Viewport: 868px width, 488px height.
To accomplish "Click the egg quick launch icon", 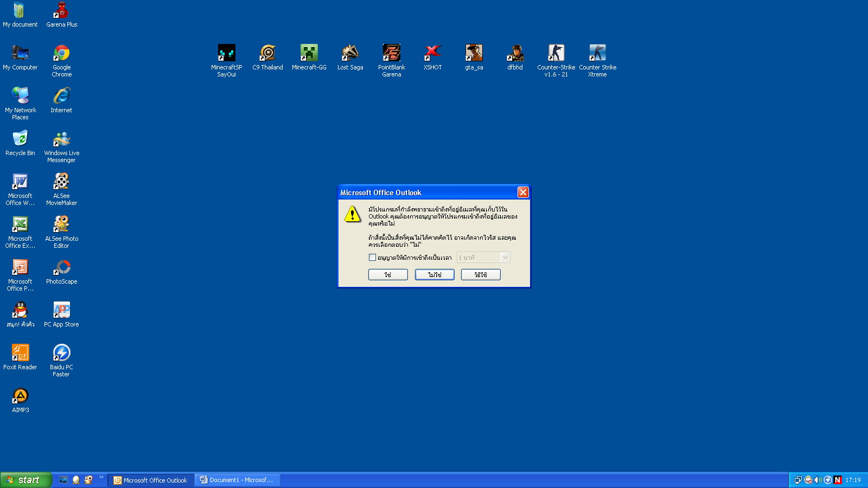I will (76, 480).
